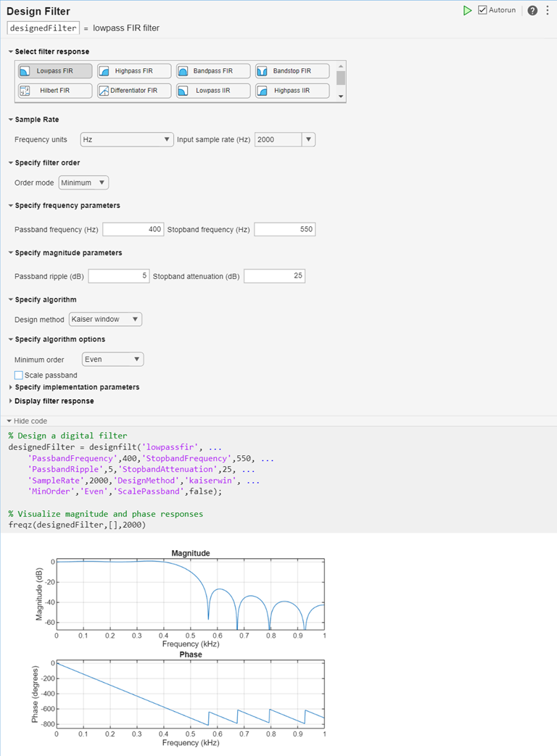Select the Highpass IIR filter response
This screenshot has width=557, height=756.
(x=292, y=90)
